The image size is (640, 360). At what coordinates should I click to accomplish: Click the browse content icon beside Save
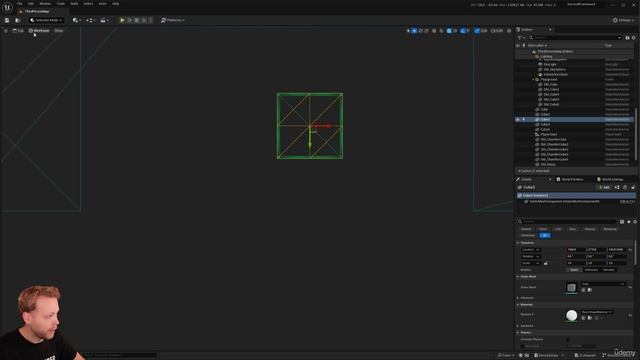click(x=18, y=20)
